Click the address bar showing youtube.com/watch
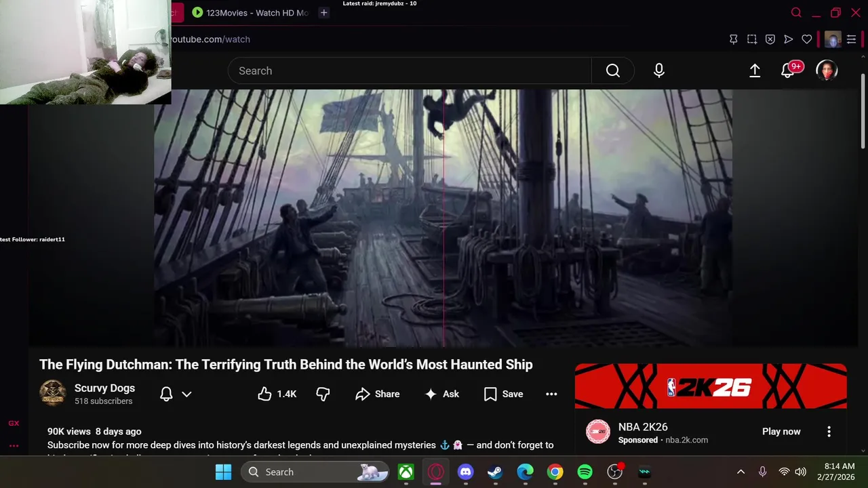 pos(209,39)
